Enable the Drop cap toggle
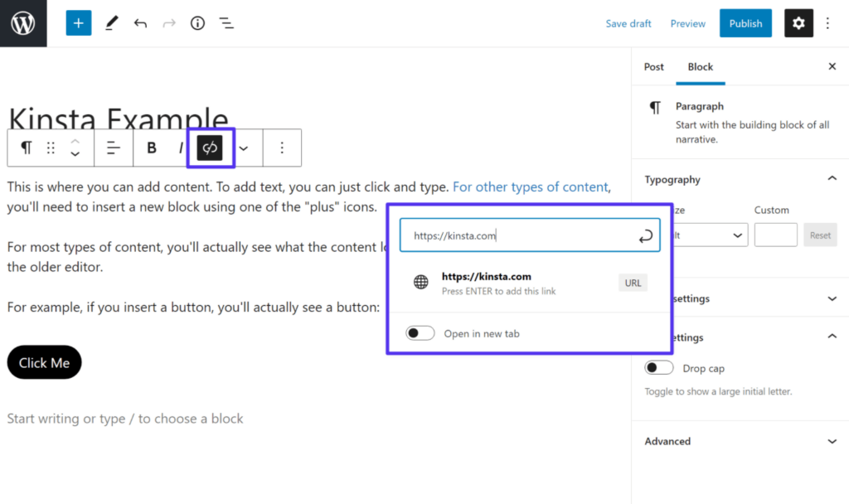The image size is (849, 504). click(x=659, y=367)
